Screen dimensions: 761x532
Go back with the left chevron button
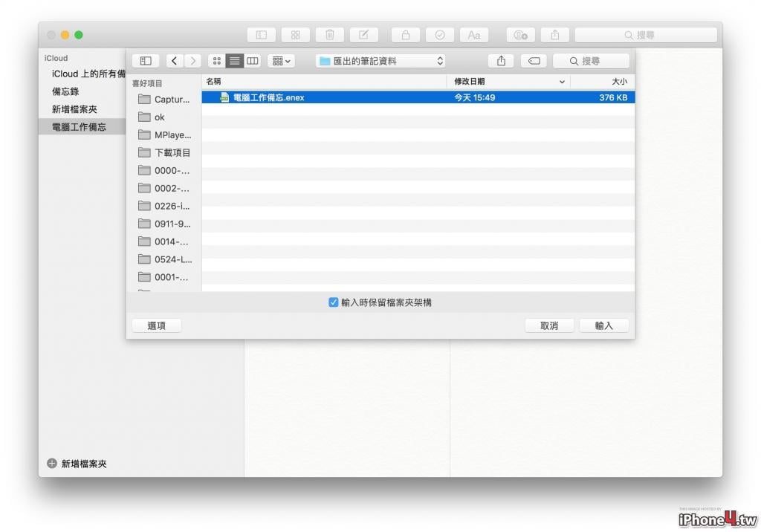174,61
